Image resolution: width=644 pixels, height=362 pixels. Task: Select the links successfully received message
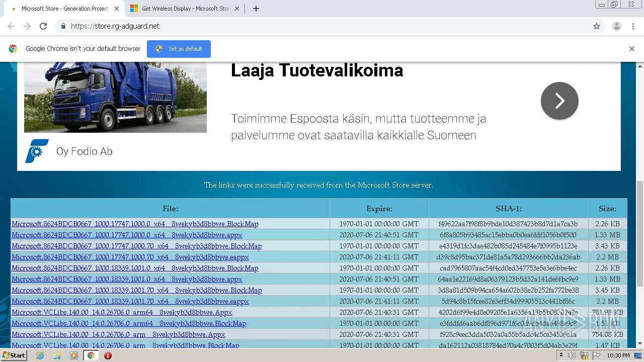pos(318,185)
